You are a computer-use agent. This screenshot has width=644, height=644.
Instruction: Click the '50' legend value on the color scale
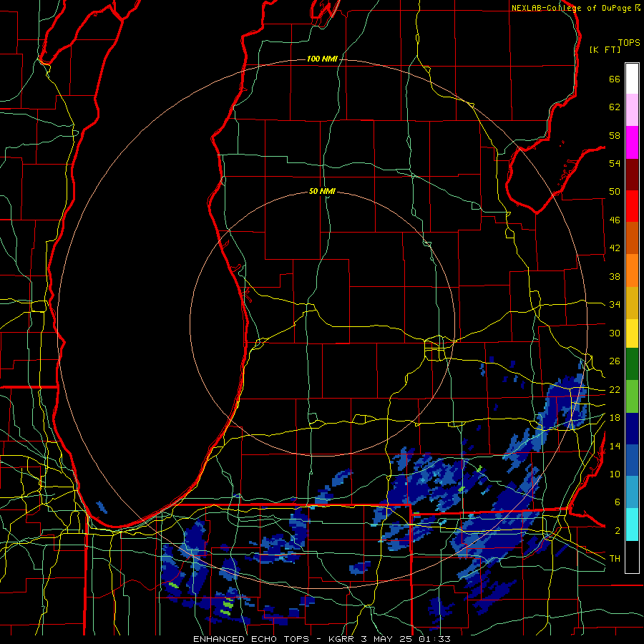coord(615,191)
